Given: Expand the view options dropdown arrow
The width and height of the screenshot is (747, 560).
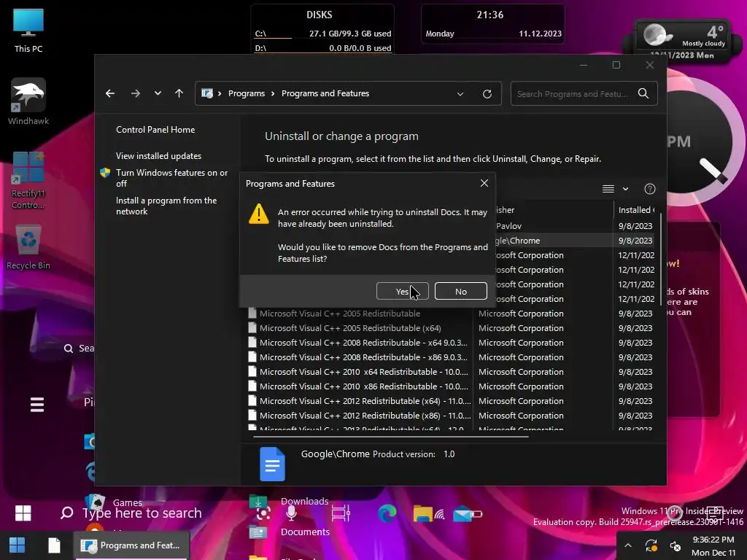Looking at the screenshot, I should tap(625, 189).
